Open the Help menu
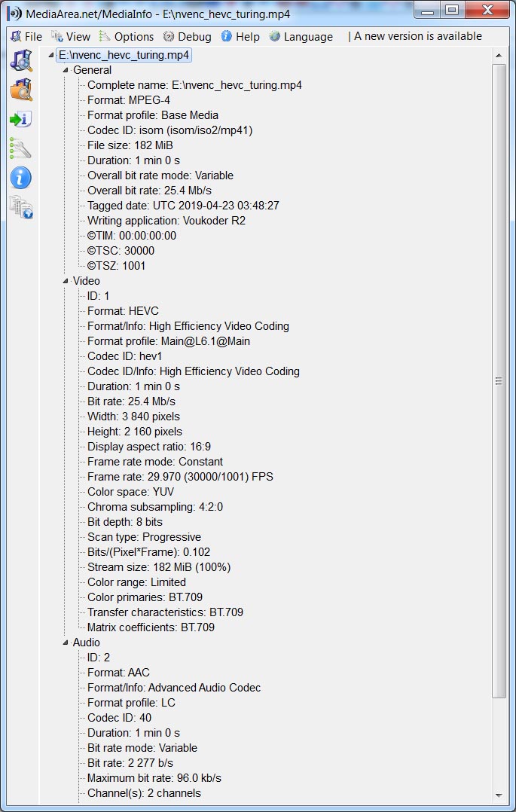 tap(240, 36)
